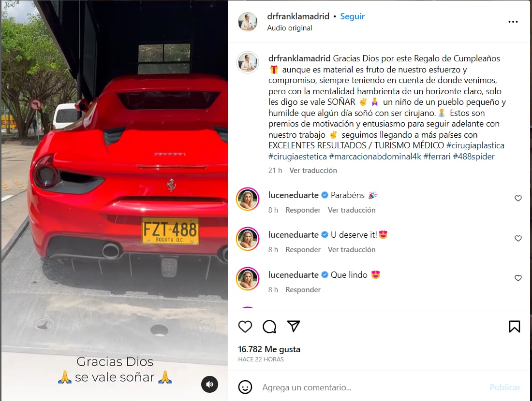Focus the 'Agrega un comentario' field
Screen dimensions: 532x401
tap(373, 387)
